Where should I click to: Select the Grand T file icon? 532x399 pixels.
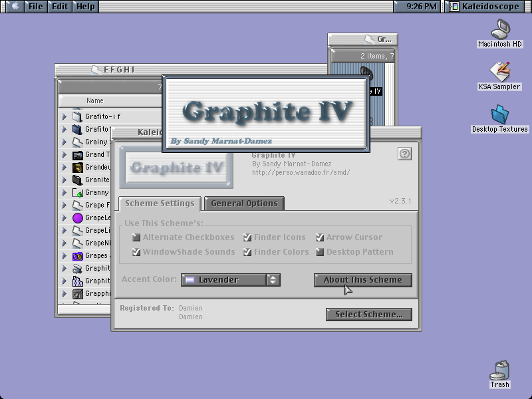tap(77, 155)
